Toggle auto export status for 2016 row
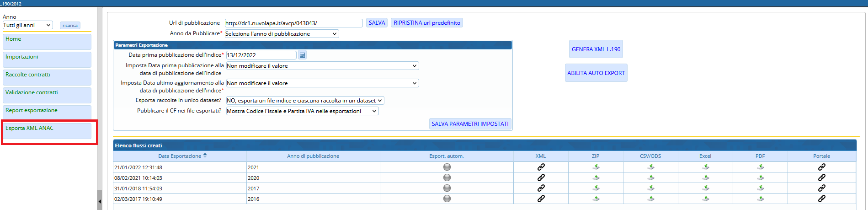The image size is (868, 210). tap(447, 199)
